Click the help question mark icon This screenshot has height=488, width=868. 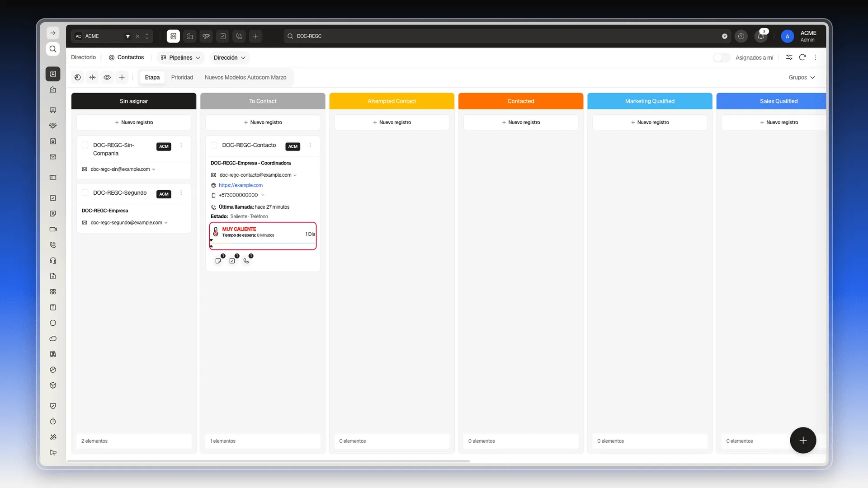click(741, 36)
